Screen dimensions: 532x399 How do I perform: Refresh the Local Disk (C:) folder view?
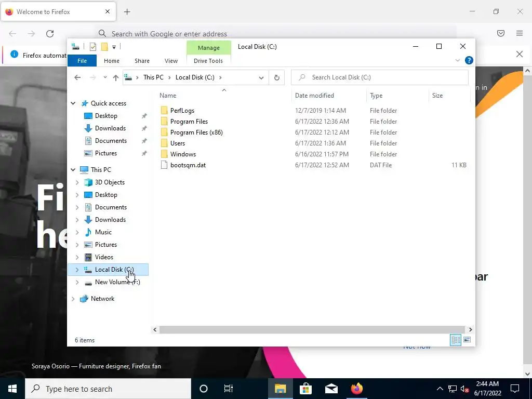276,78
